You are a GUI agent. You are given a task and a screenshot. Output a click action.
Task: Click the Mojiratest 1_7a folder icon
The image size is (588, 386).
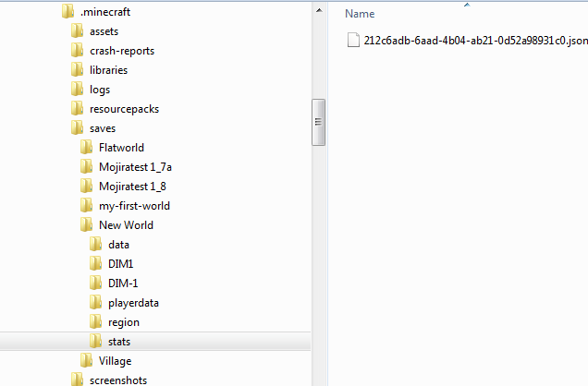pyautogui.click(x=87, y=166)
